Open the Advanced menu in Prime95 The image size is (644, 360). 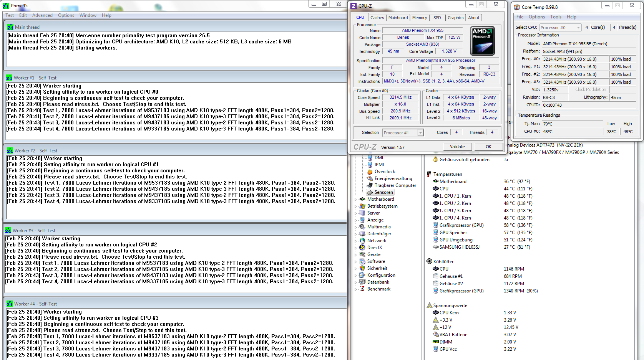(42, 15)
